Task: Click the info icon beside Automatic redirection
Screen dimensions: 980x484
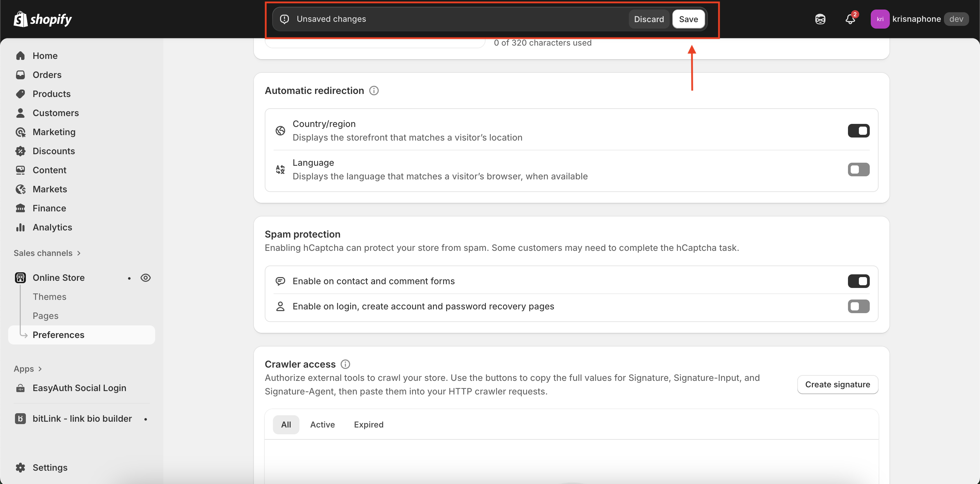Action: (x=374, y=91)
